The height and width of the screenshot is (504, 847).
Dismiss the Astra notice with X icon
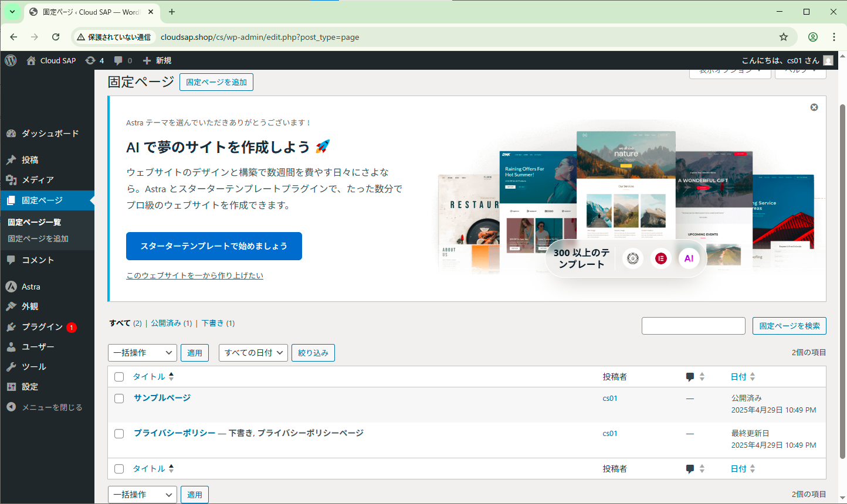(x=814, y=107)
